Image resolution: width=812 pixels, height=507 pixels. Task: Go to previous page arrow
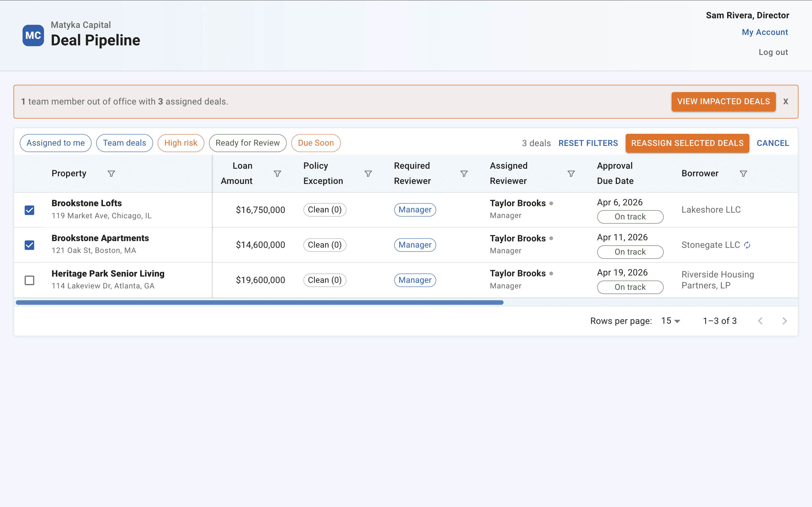click(760, 321)
